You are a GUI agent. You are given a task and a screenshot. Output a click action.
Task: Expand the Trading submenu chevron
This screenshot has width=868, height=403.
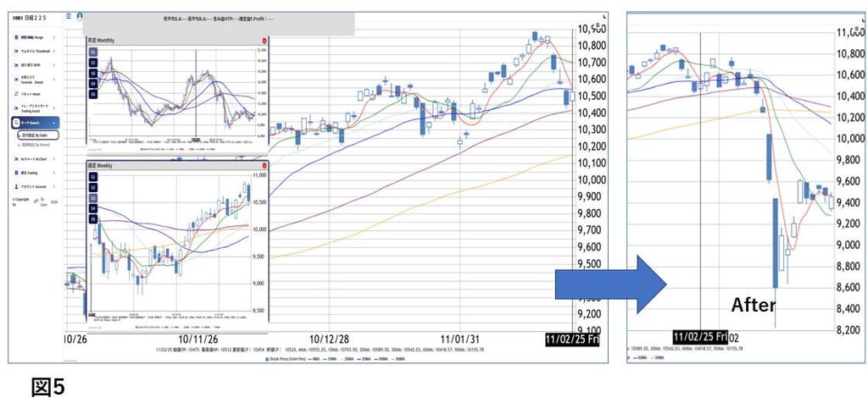(x=53, y=173)
